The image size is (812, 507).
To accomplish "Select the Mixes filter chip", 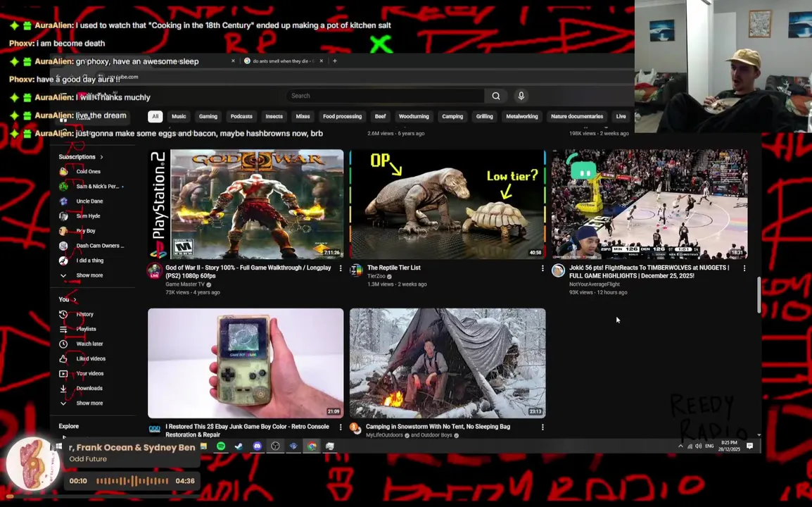I will (303, 117).
